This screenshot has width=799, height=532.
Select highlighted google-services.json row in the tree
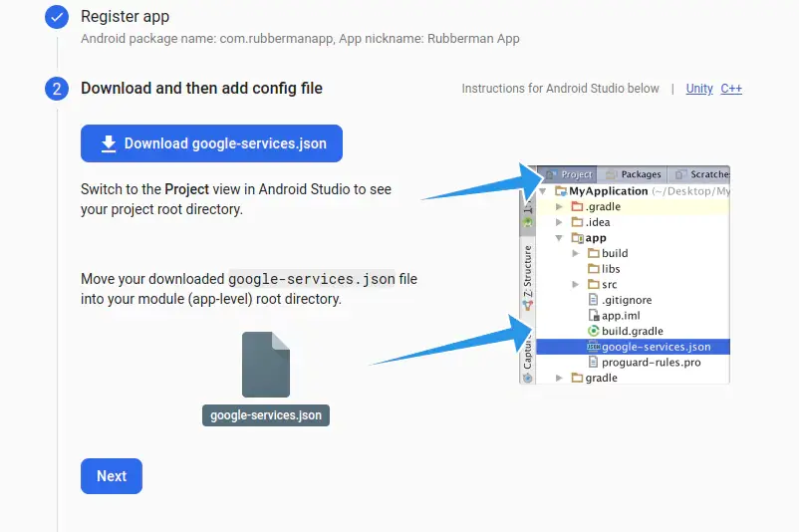tap(634, 347)
